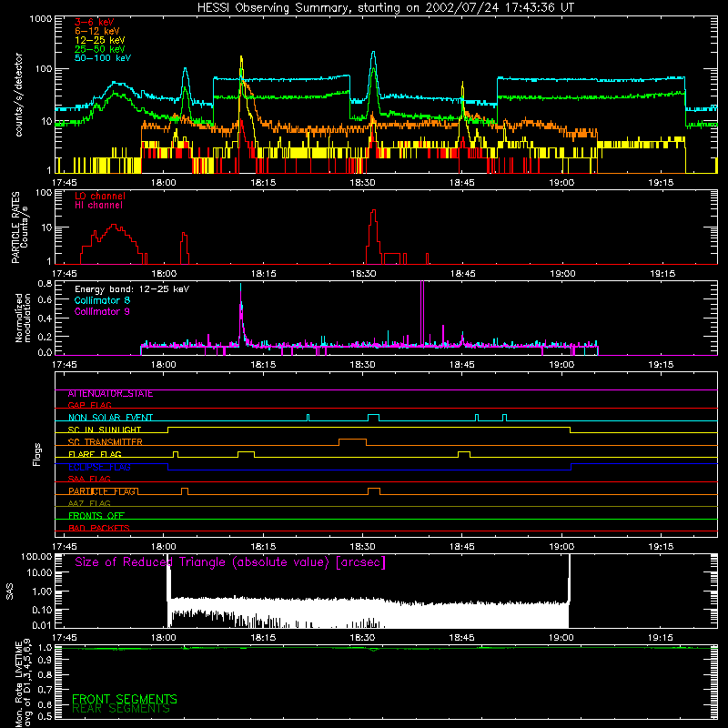Select the 25-50 keV legend entry

click(x=99, y=49)
